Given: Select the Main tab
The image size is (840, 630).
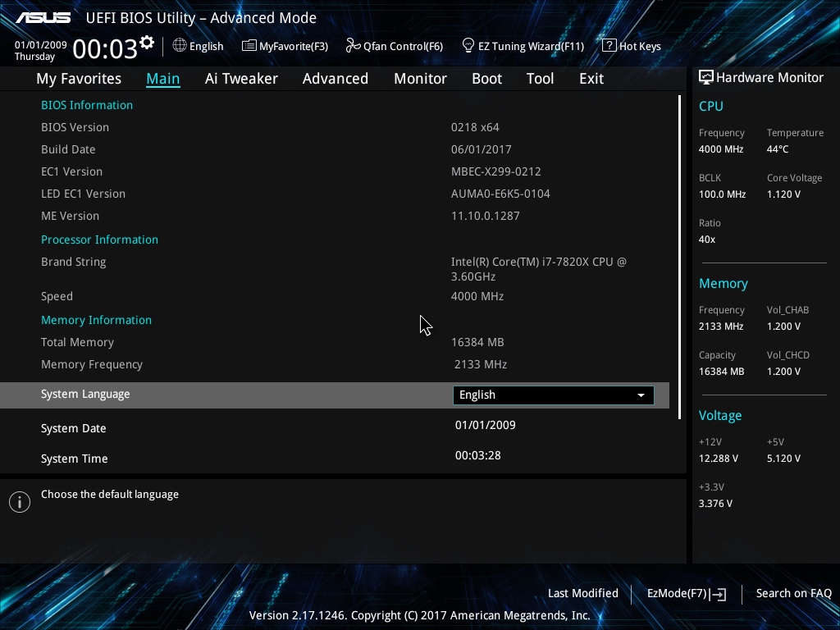Looking at the screenshot, I should [x=163, y=79].
